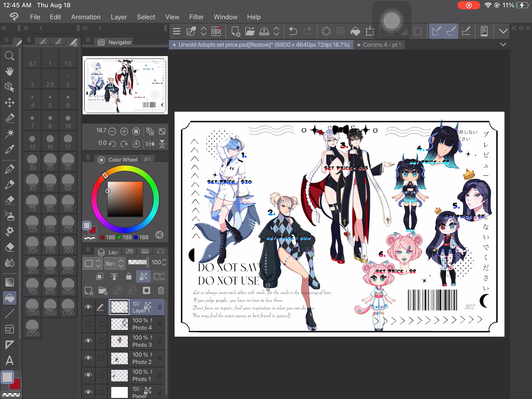Open the Edit menu
Image resolution: width=532 pixels, height=399 pixels.
pyautogui.click(x=55, y=17)
